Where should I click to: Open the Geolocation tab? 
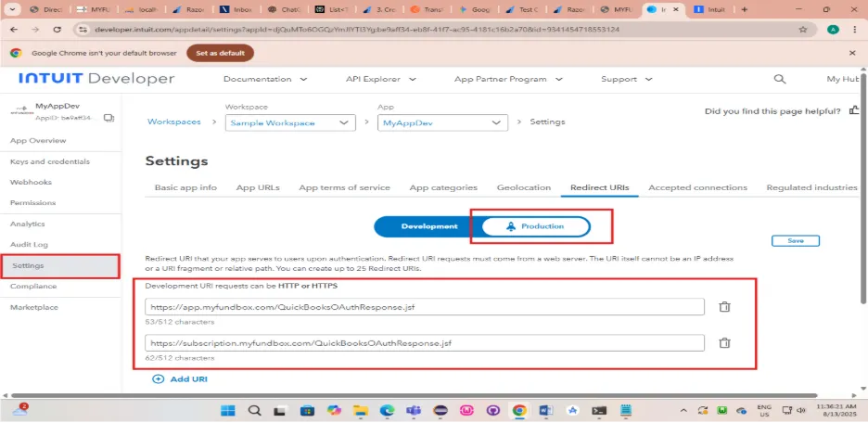pyautogui.click(x=524, y=187)
